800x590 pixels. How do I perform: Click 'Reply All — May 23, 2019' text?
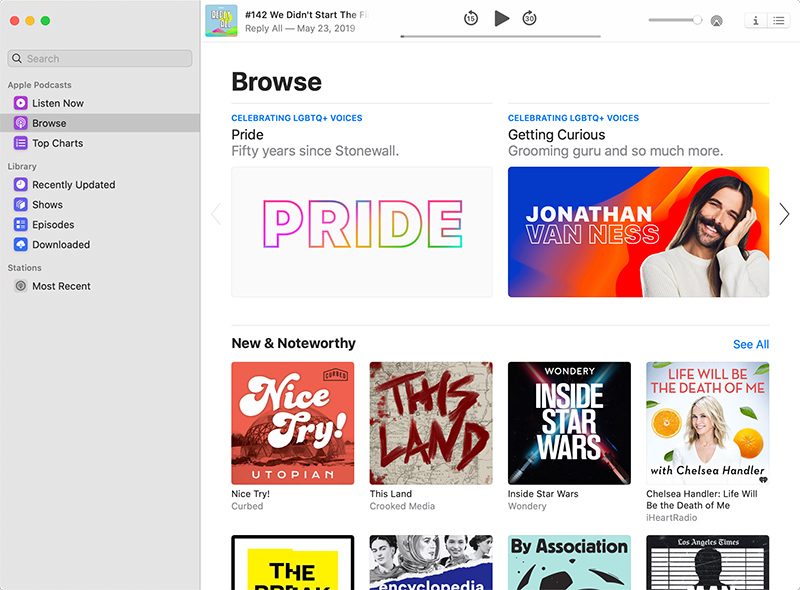300,29
